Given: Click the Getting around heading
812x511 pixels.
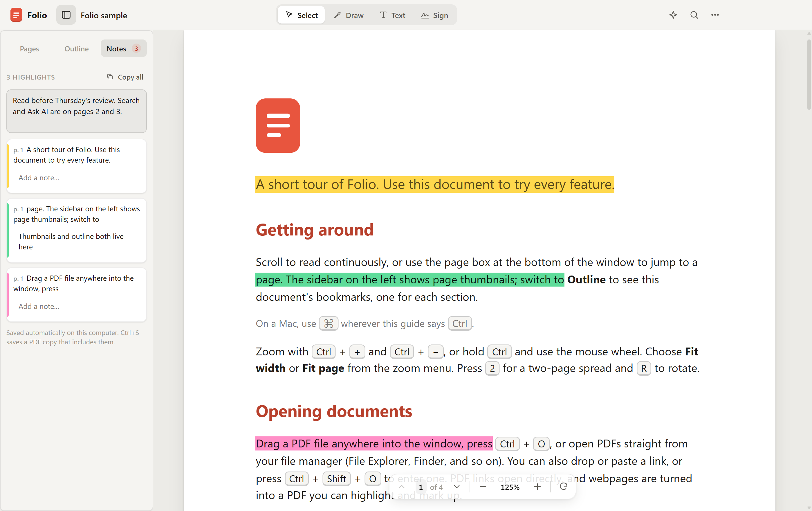Looking at the screenshot, I should coord(314,230).
